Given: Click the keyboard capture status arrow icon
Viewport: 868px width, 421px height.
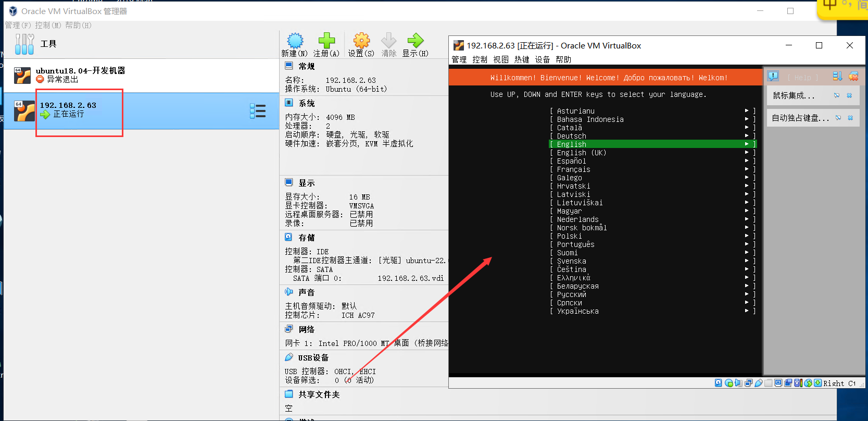Looking at the screenshot, I should pos(818,383).
